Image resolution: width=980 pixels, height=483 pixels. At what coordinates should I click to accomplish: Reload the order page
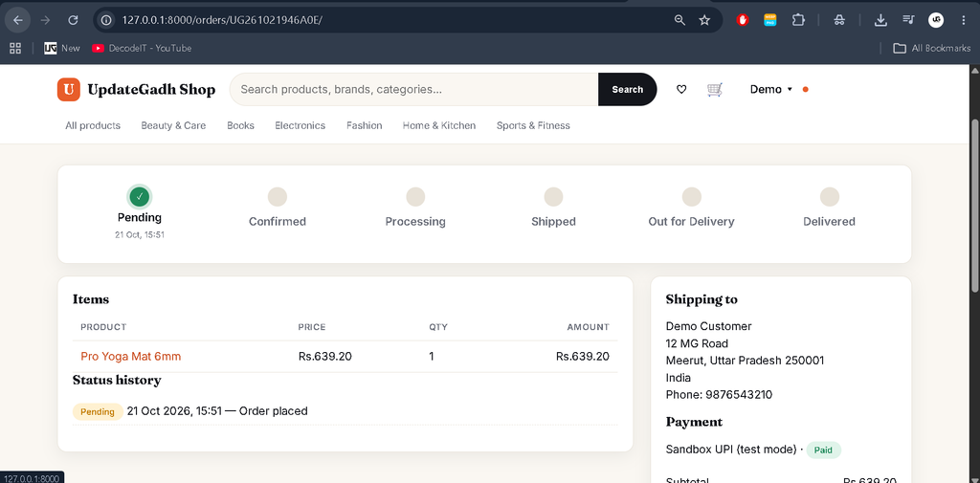tap(73, 20)
